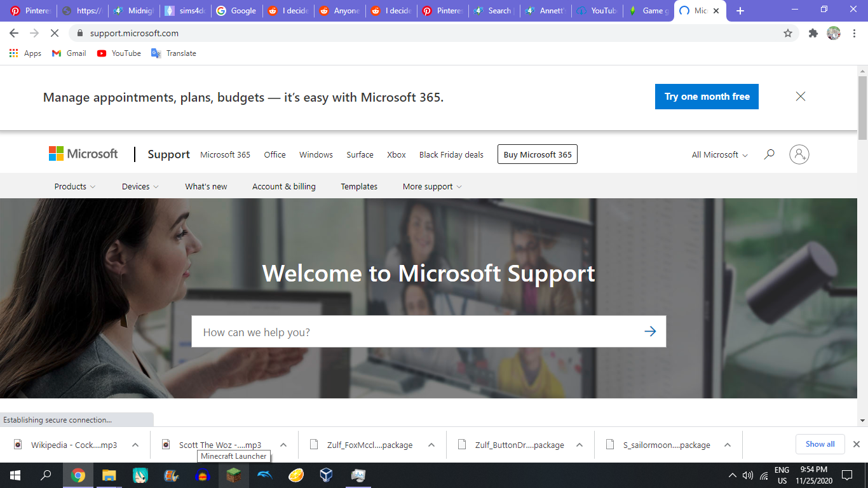Click the volume speaker tray icon
This screenshot has height=488, width=868.
748,475
